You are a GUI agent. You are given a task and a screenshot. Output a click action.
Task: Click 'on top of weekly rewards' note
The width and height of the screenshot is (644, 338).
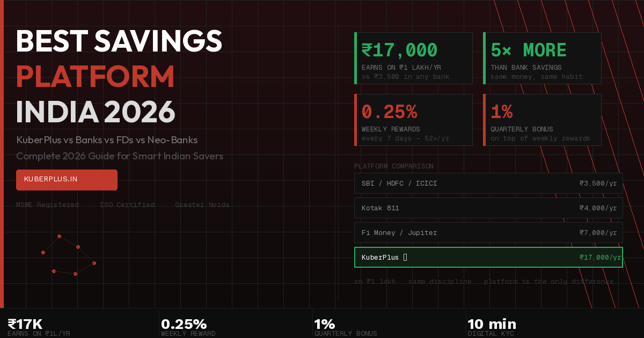(x=540, y=138)
